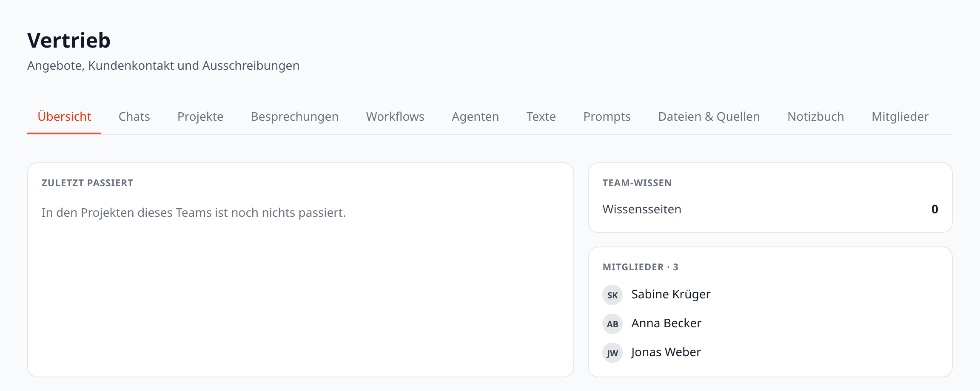Image resolution: width=980 pixels, height=391 pixels.
Task: Select the Prompts tab
Action: pyautogui.click(x=607, y=116)
